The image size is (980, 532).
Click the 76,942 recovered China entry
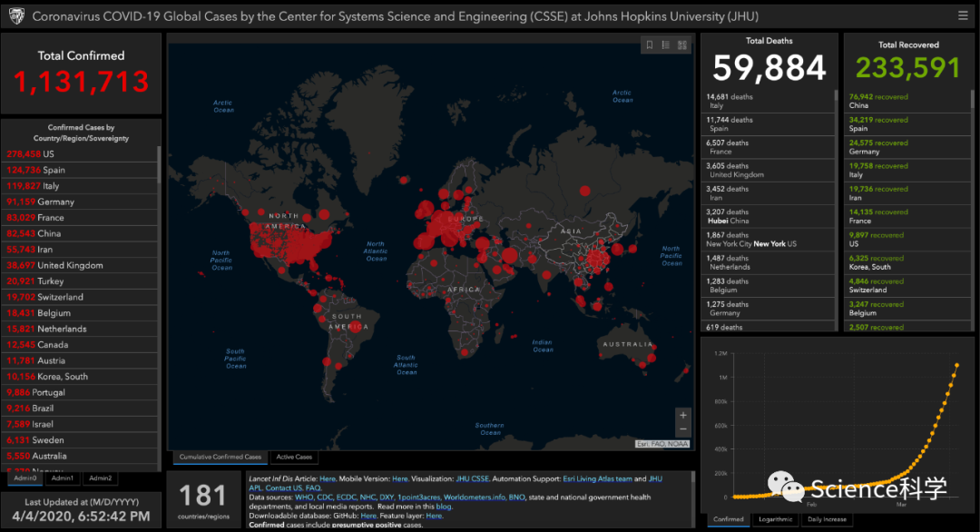906,102
